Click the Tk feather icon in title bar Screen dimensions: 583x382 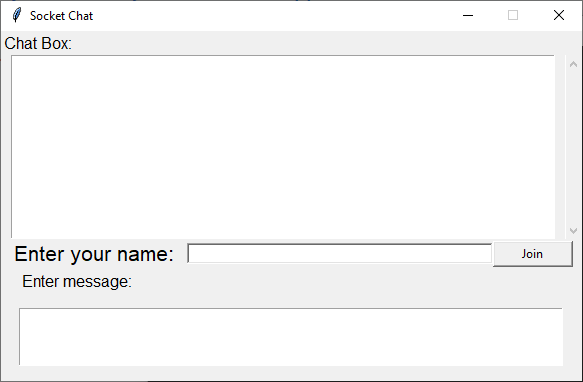[16, 15]
